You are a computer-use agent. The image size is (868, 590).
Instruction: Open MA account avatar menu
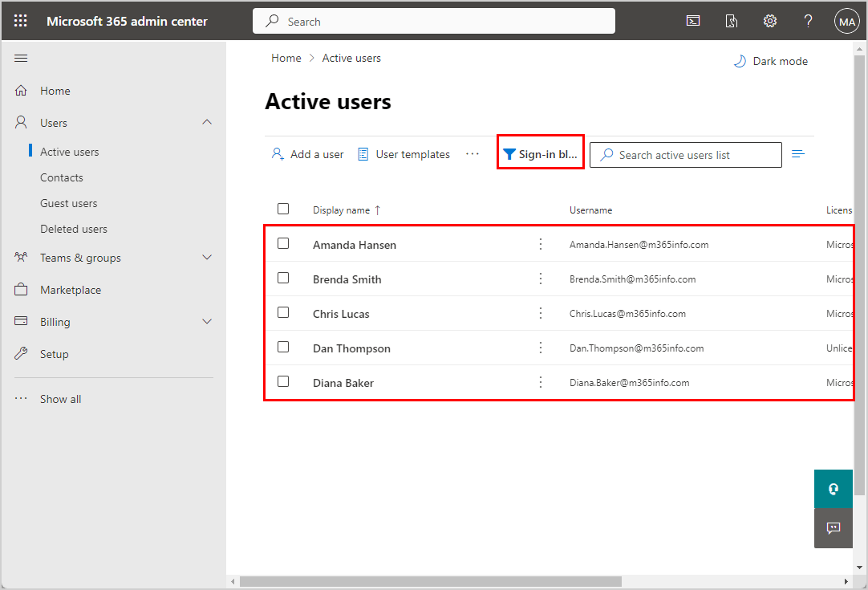846,22
